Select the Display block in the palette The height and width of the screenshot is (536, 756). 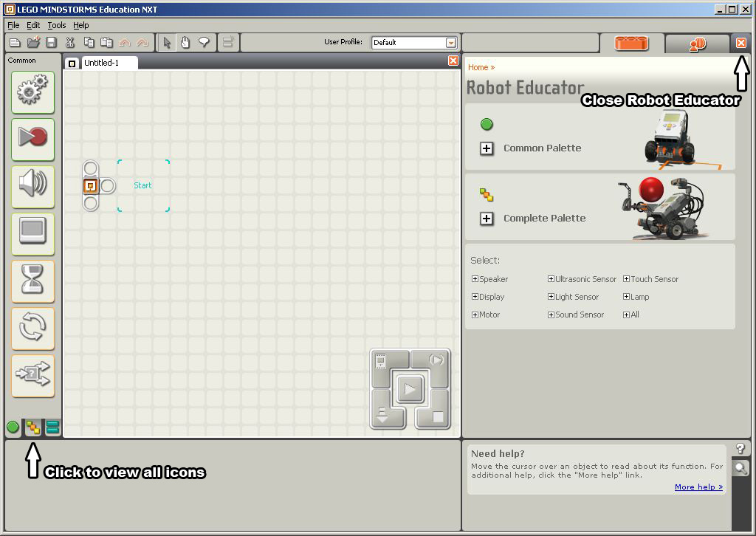[x=32, y=234]
